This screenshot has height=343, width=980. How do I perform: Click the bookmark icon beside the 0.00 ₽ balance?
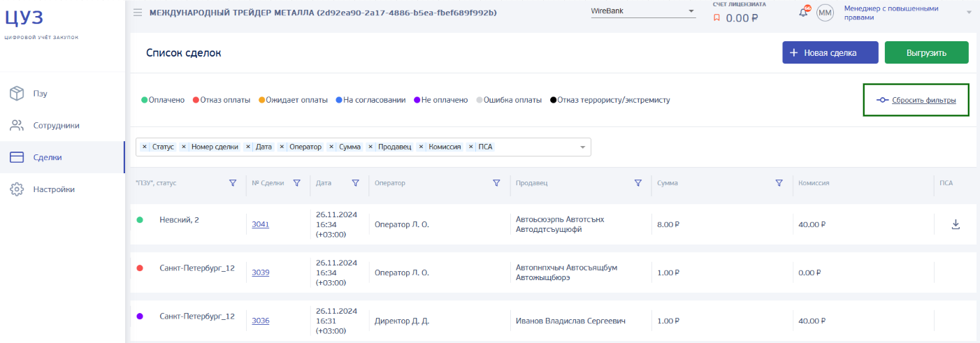pyautogui.click(x=716, y=18)
